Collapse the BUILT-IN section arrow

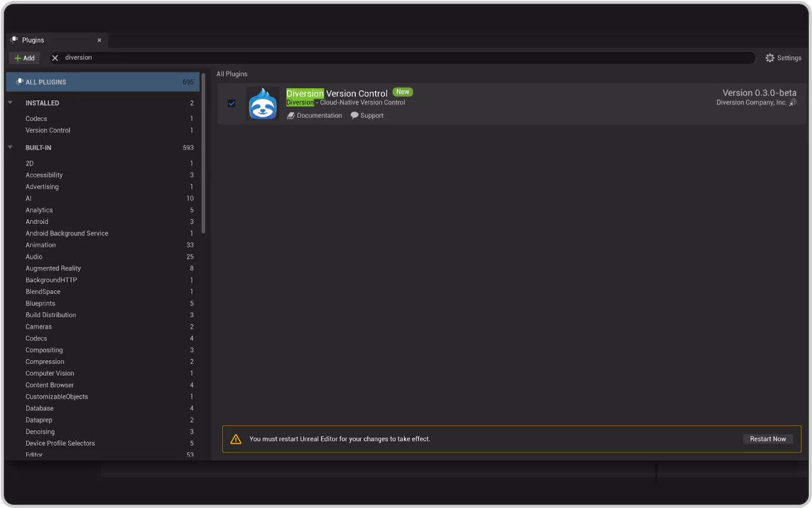(x=10, y=147)
